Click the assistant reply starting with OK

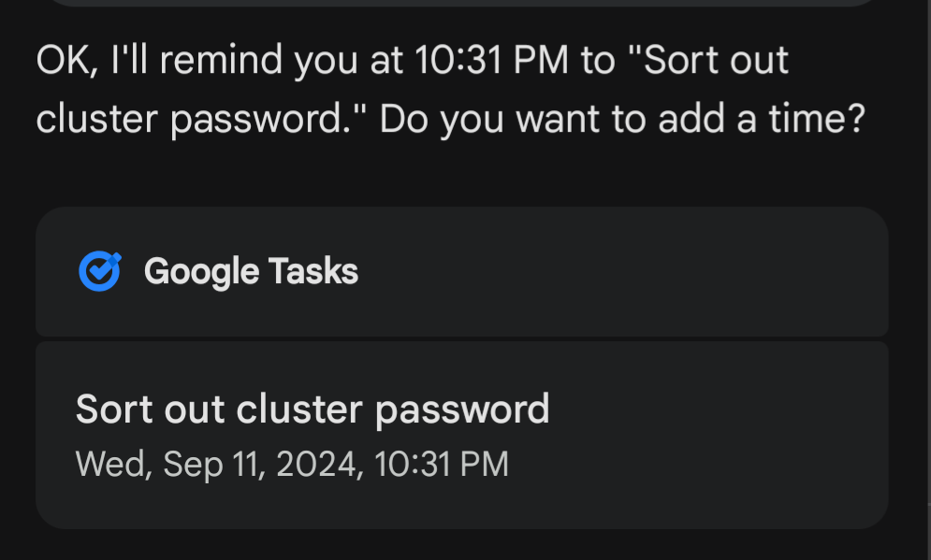(451, 90)
